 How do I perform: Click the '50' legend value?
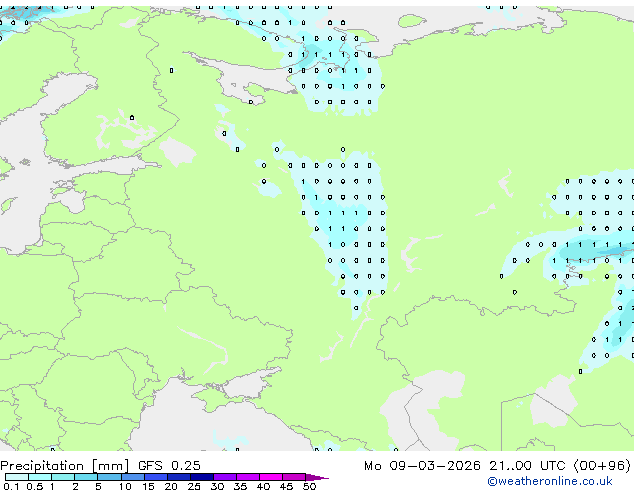click(310, 486)
